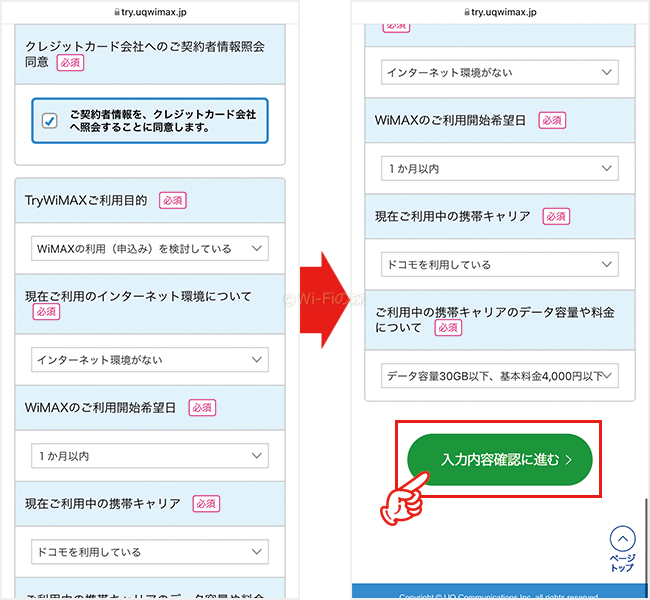Open right screen's internet environment dropdown

pos(500,72)
